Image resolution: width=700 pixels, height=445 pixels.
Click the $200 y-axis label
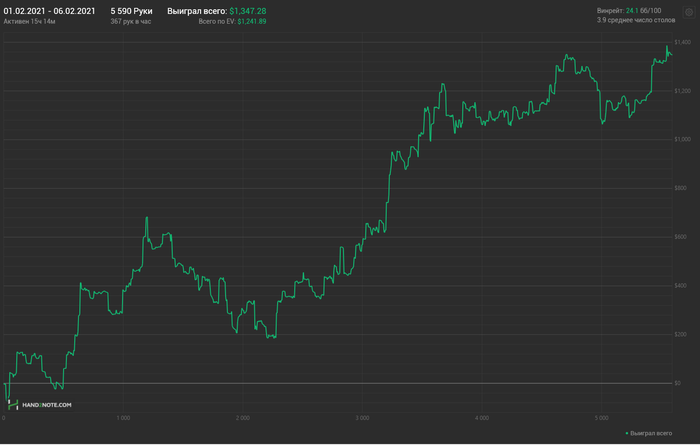coord(681,334)
